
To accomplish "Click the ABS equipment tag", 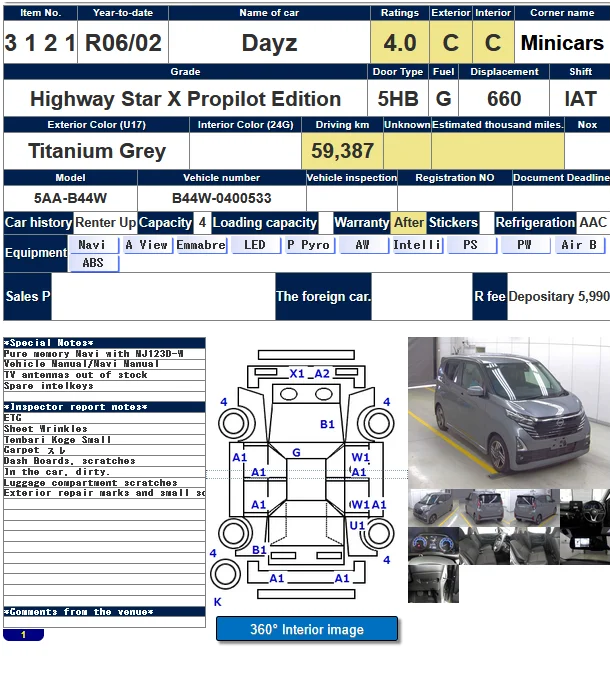I will pos(93,264).
